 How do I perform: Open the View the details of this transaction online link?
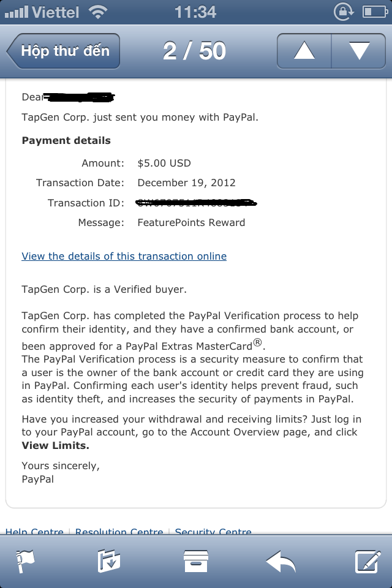click(x=124, y=256)
